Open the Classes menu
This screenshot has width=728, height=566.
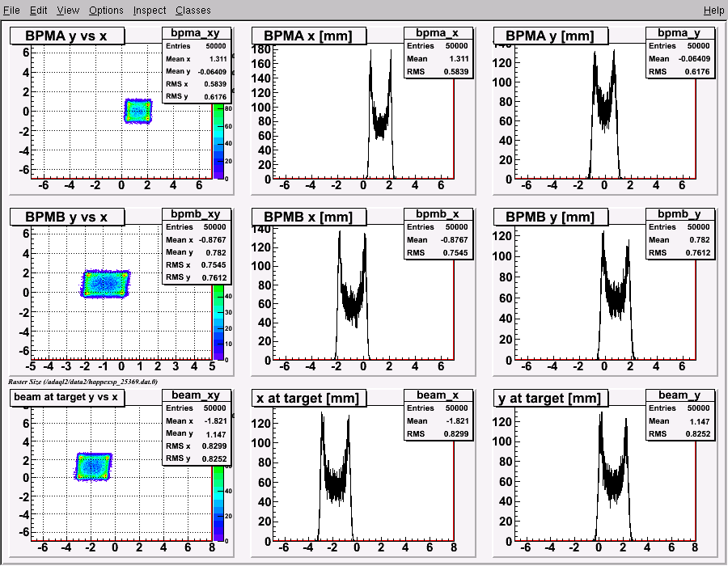click(193, 10)
